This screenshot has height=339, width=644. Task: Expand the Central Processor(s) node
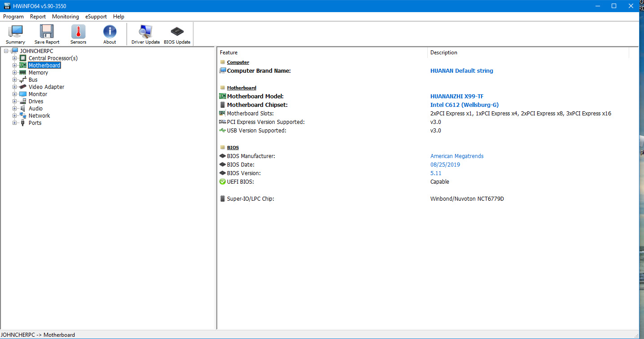click(15, 58)
